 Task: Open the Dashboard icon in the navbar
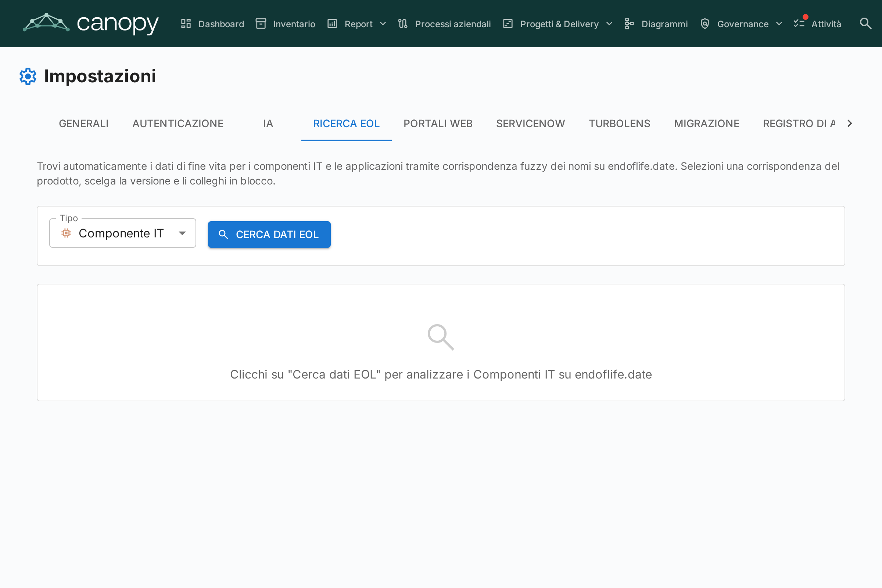tap(186, 24)
